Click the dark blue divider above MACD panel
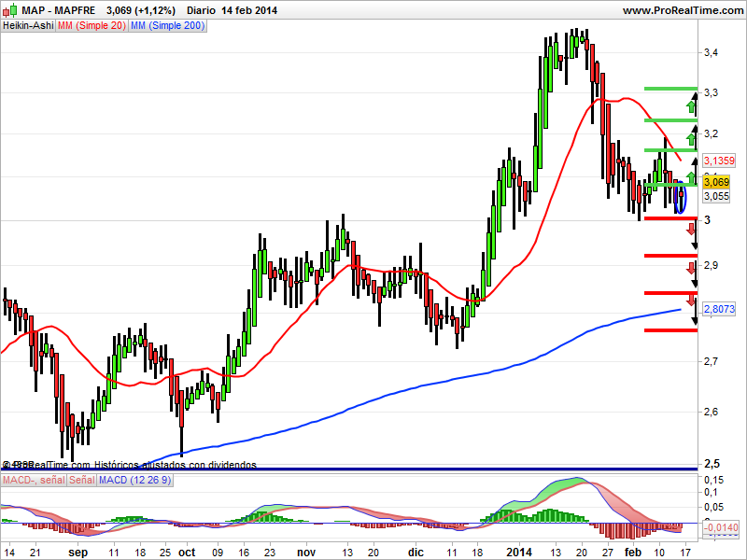The image size is (747, 560). [348, 469]
